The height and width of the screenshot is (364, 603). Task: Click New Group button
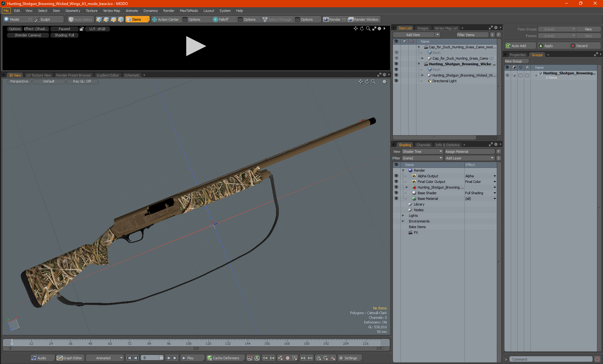516,61
